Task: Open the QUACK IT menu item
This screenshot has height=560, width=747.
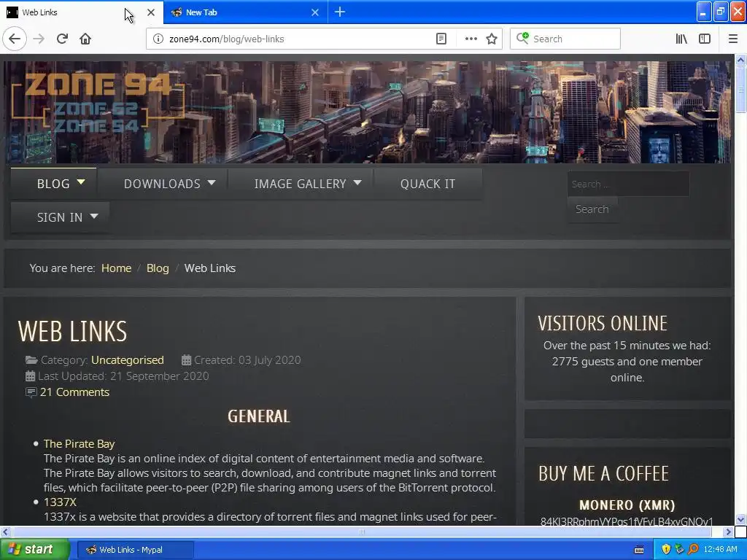Action: [x=427, y=184]
